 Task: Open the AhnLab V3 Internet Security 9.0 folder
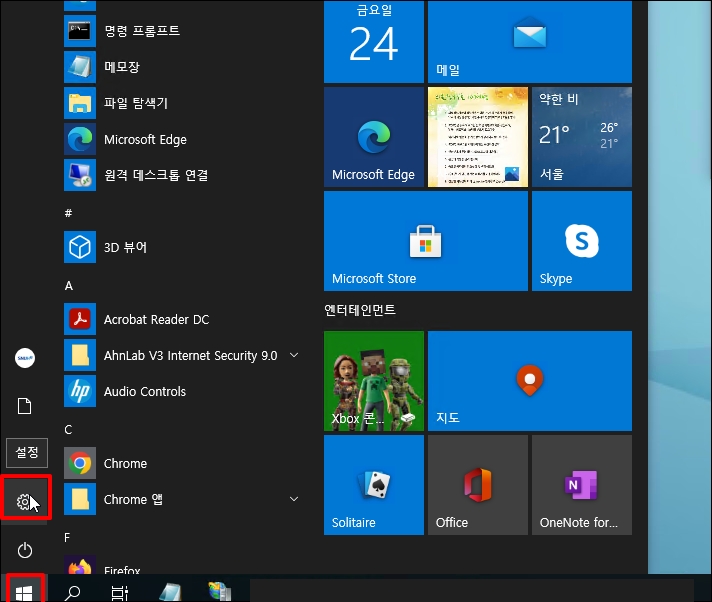click(182, 355)
